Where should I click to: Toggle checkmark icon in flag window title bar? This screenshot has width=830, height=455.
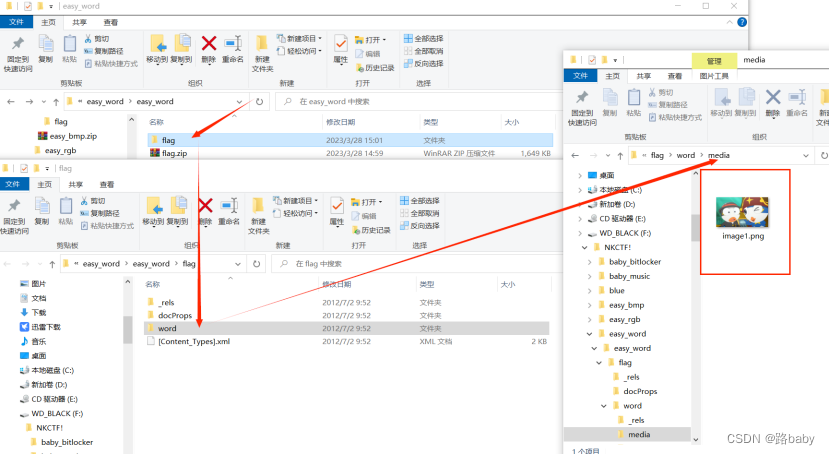24,168
